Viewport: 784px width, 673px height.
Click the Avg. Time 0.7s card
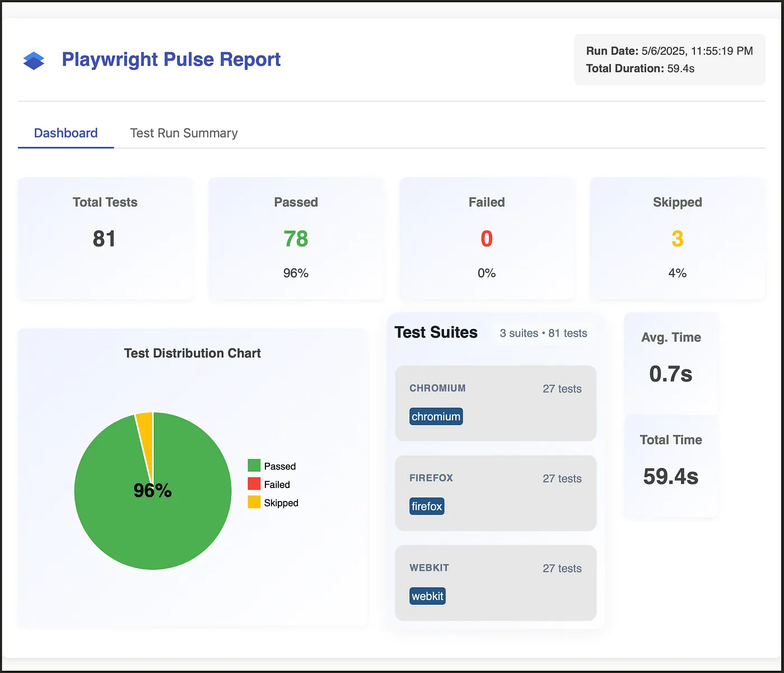(x=671, y=363)
